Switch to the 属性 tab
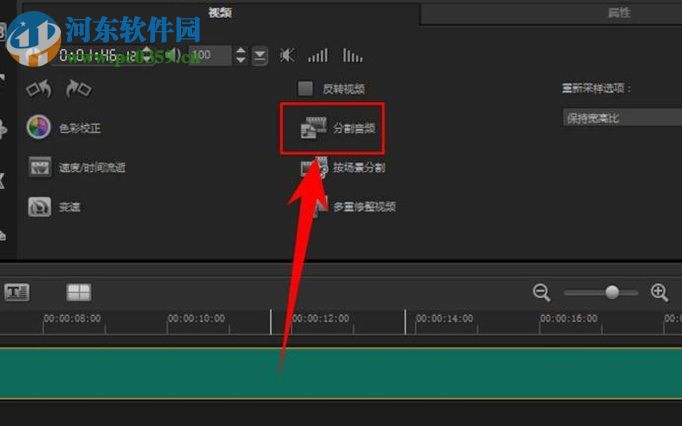 pos(618,13)
